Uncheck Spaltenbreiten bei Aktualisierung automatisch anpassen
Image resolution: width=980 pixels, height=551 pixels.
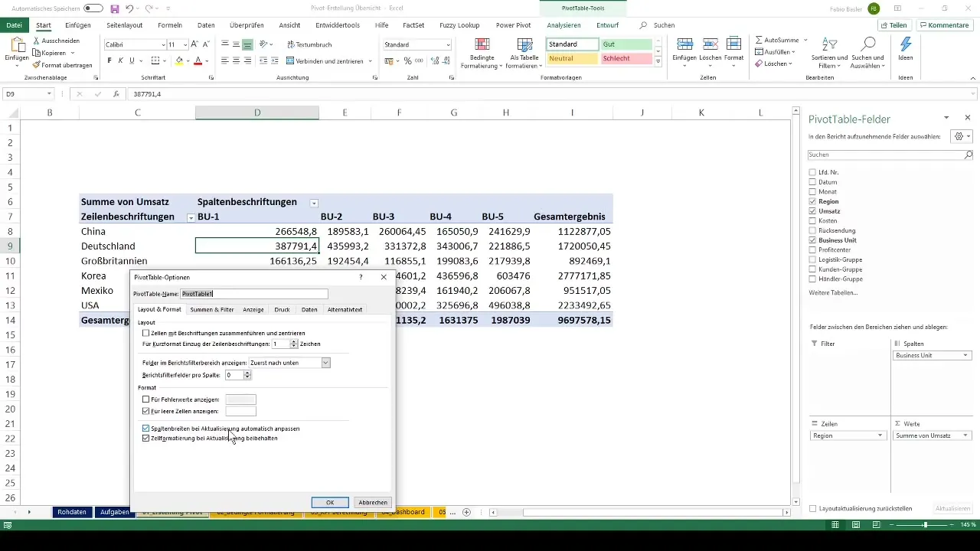[146, 429]
